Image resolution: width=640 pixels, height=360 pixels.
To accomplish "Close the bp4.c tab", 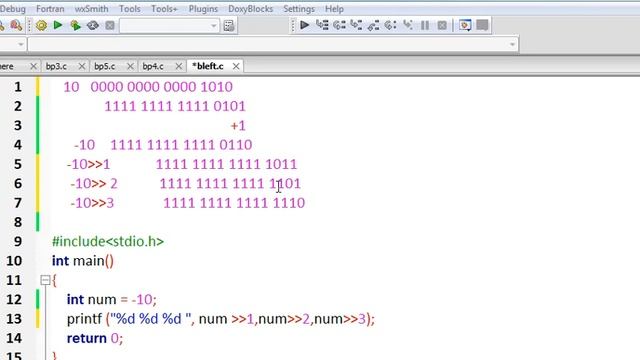I will (178, 66).
